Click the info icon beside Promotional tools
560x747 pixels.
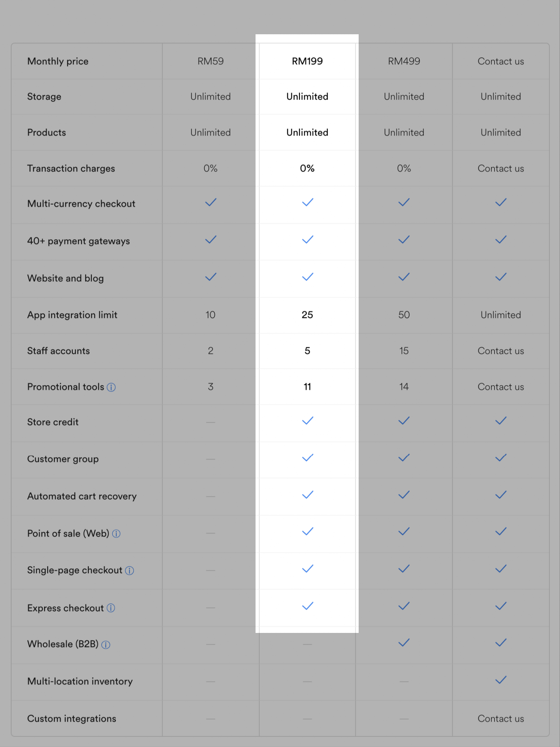[x=111, y=387]
